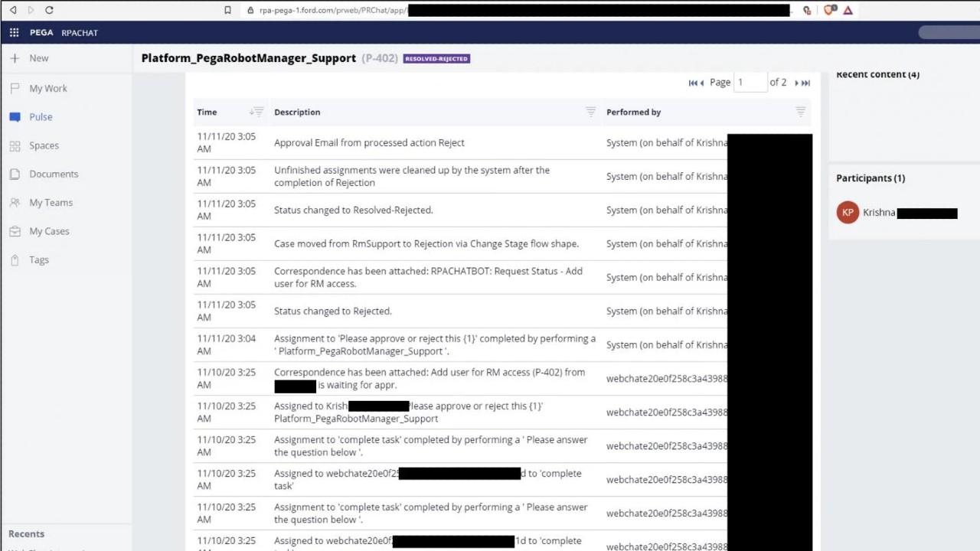
Task: Open the My Teams people icon
Action: click(x=15, y=203)
